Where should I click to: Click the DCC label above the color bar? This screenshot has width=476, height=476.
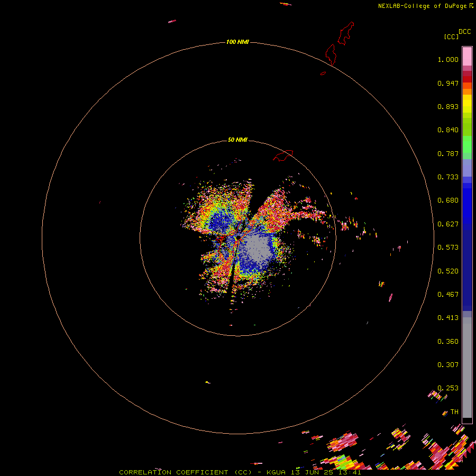464,32
